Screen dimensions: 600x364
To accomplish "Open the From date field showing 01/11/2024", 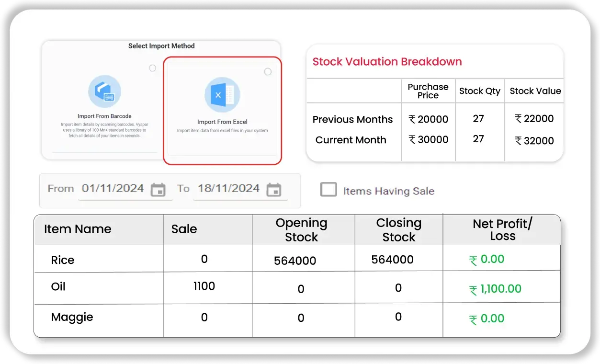I will point(113,189).
